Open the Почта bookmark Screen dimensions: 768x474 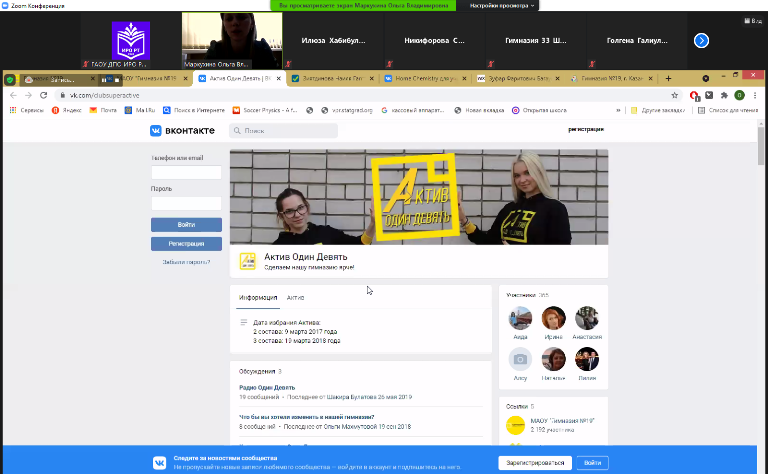pyautogui.click(x=103, y=110)
